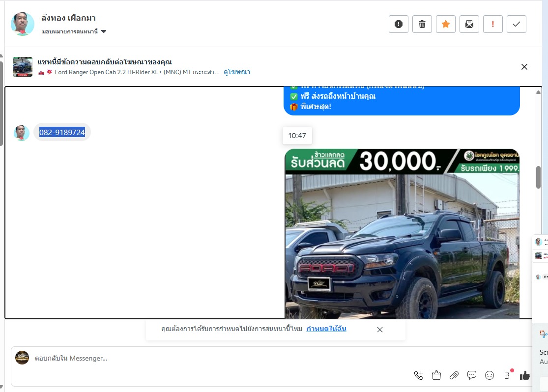Open the emoji picker
The width and height of the screenshot is (548, 392).
point(490,375)
